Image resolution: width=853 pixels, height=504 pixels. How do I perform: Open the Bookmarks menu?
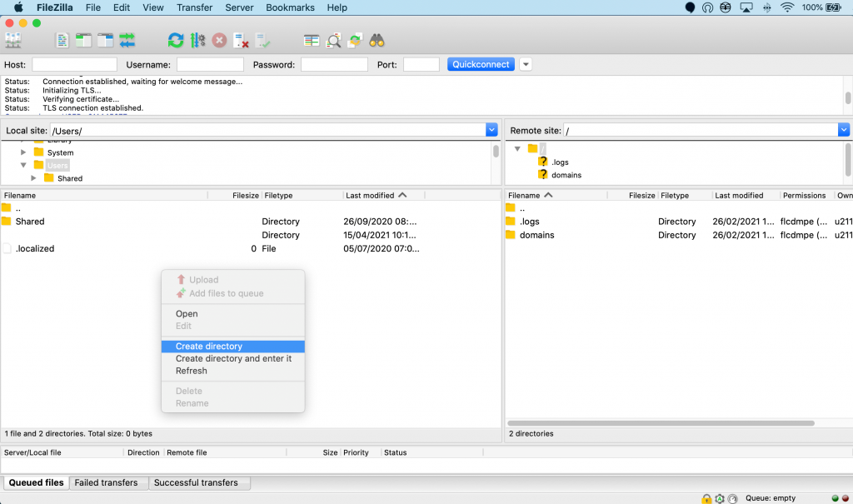pyautogui.click(x=288, y=7)
